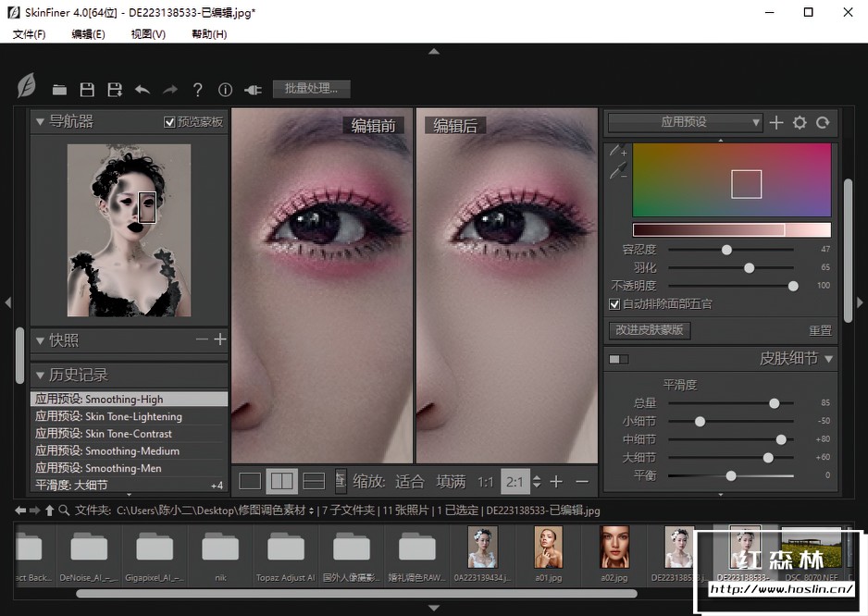The width and height of the screenshot is (868, 616).
Task: Undo the last edit with arrow icon
Action: 143,90
